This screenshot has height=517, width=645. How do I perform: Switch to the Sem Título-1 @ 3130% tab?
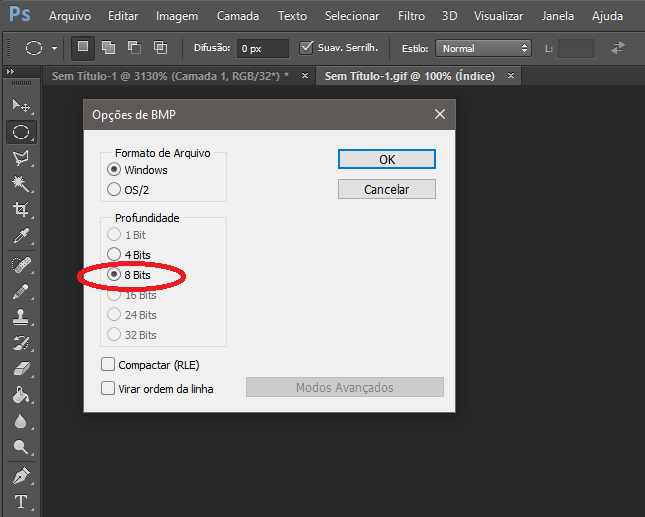point(167,76)
